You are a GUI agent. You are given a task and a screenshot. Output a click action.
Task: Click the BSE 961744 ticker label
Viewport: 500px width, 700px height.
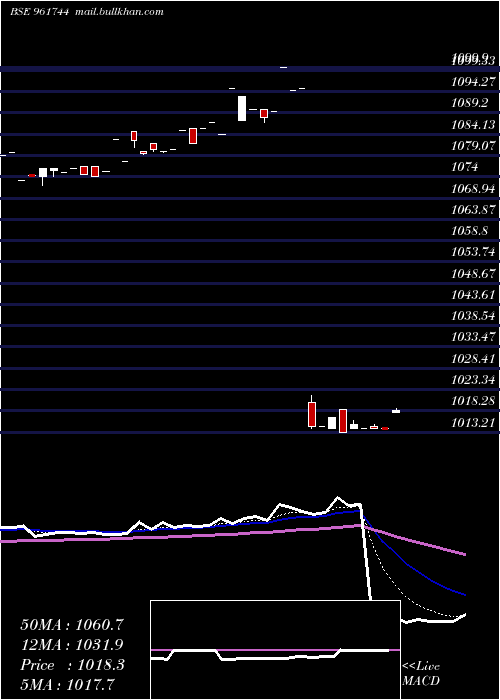[x=40, y=12]
